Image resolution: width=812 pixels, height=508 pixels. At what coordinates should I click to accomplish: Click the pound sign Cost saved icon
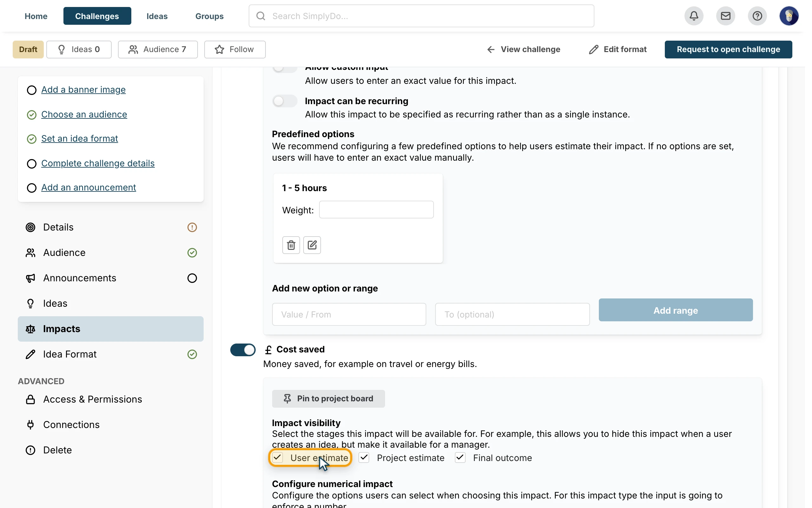(x=268, y=350)
